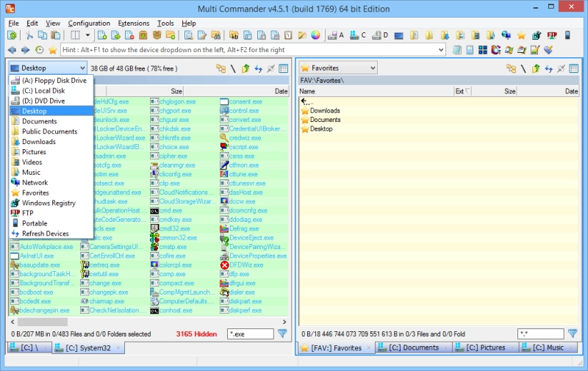
Task: Open the Tools menu
Action: click(x=165, y=24)
